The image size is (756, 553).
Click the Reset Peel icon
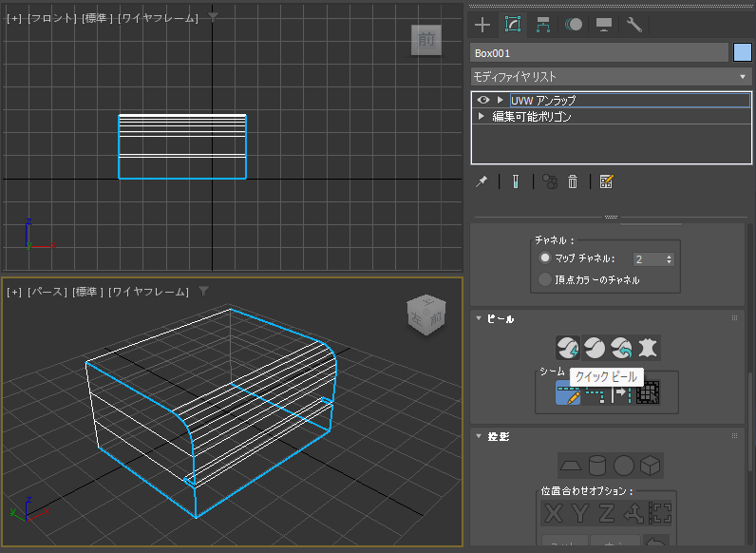[x=621, y=348]
